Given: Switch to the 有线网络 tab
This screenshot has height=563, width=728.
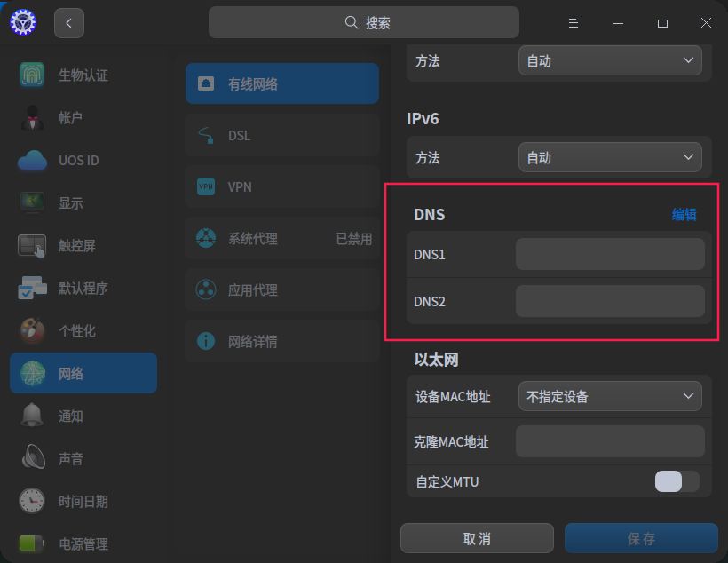Looking at the screenshot, I should (x=282, y=83).
